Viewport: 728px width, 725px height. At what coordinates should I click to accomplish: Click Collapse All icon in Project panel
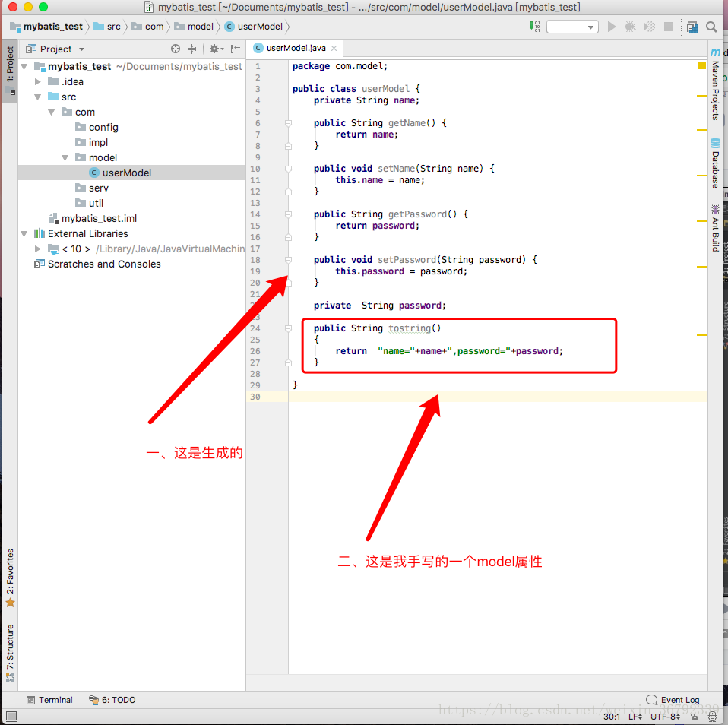[191, 49]
